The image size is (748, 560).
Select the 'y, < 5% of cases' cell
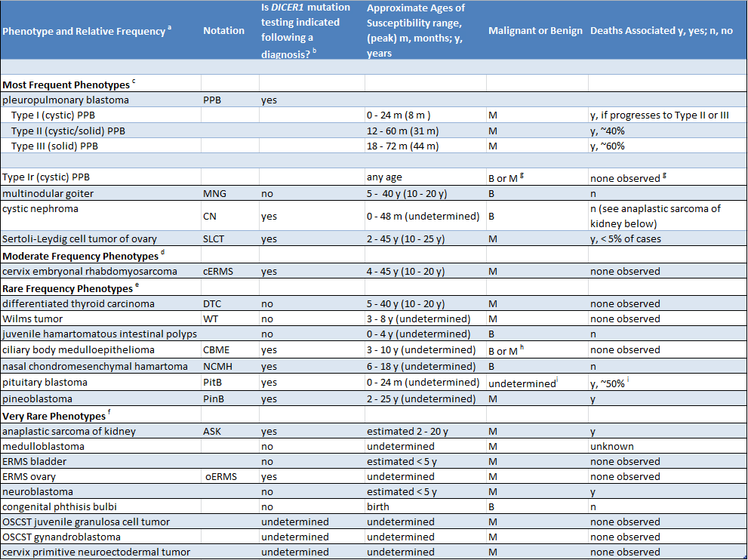click(626, 239)
